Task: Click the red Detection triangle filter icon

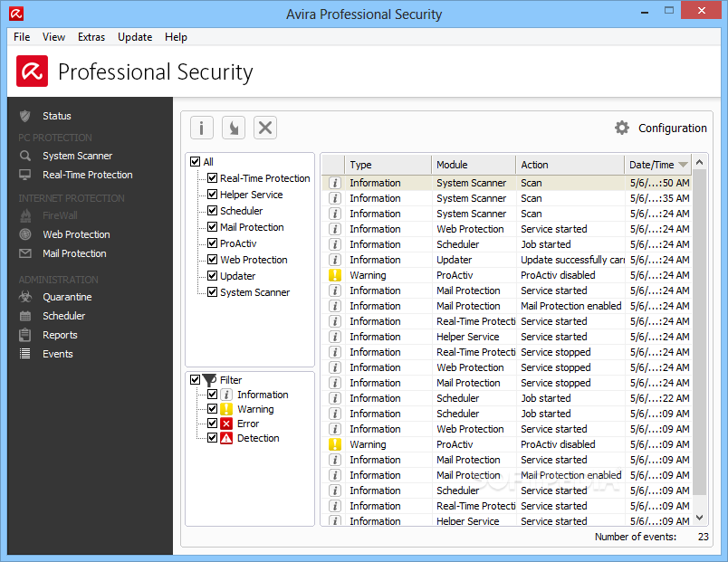Action: point(226,438)
